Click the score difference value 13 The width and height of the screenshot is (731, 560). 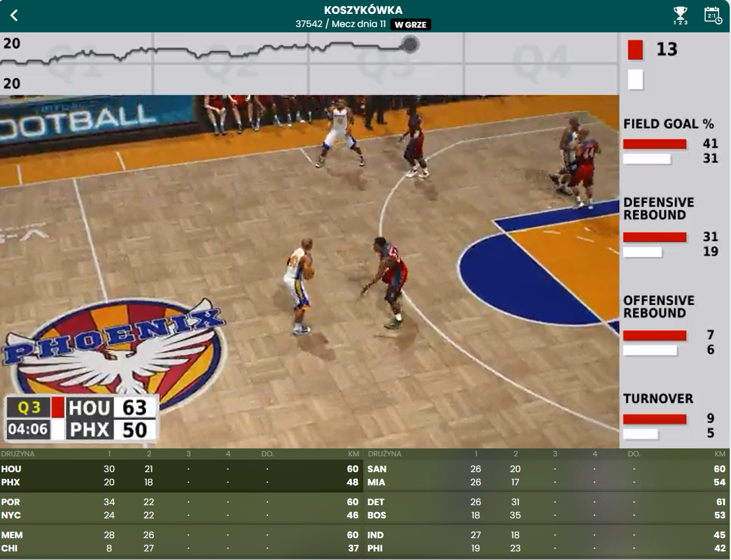(667, 50)
